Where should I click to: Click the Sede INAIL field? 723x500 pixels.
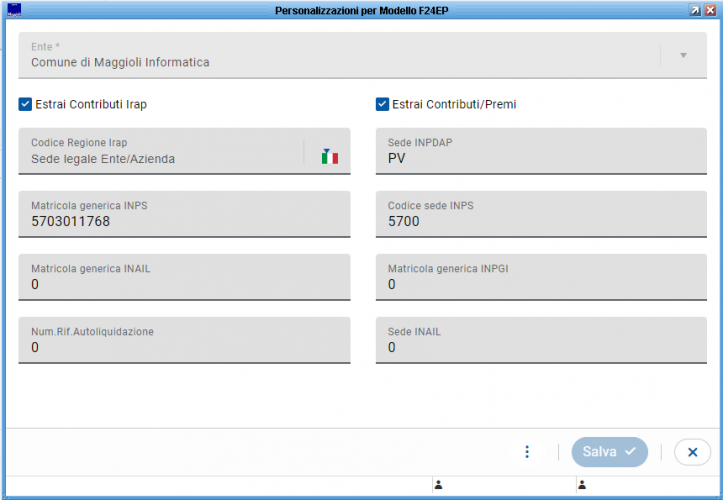(x=541, y=340)
